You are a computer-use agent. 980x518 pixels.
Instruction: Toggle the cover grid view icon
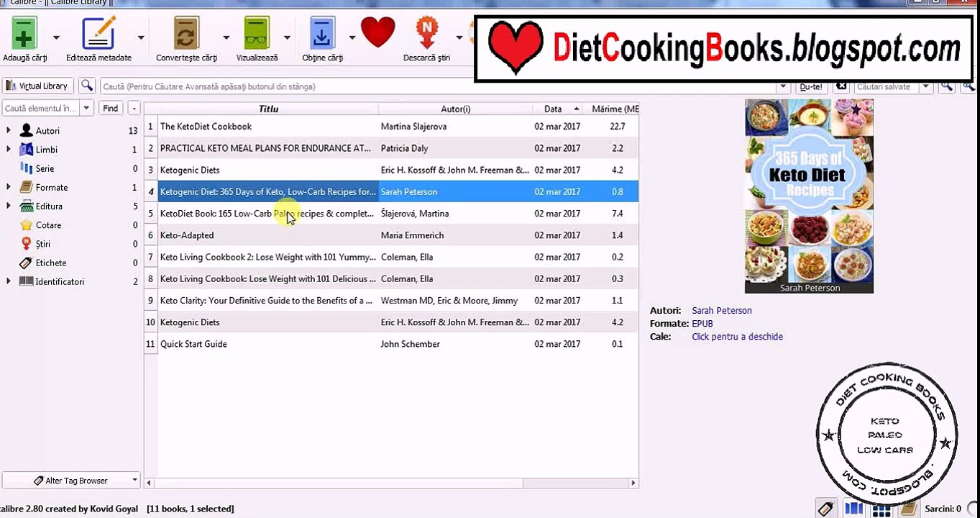point(881,509)
